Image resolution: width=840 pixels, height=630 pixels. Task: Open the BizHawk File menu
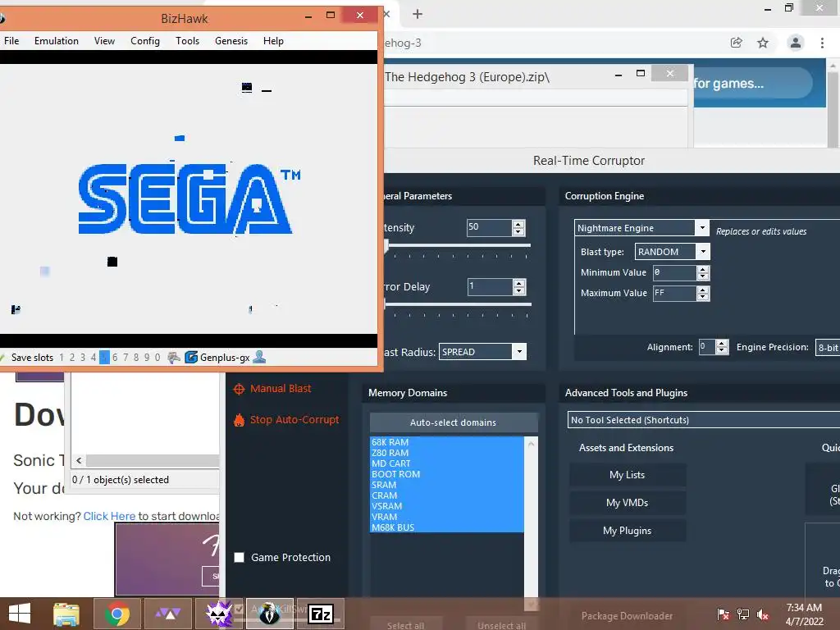tap(11, 41)
